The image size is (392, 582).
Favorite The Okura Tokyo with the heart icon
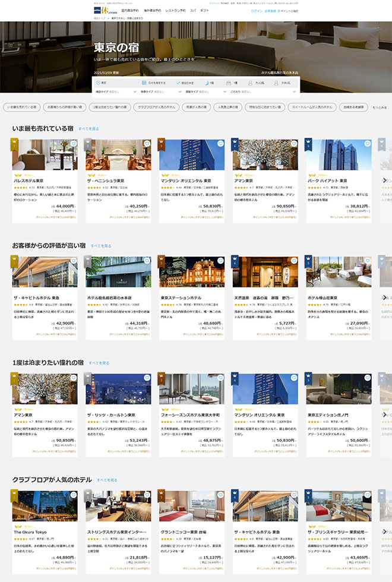74,495
